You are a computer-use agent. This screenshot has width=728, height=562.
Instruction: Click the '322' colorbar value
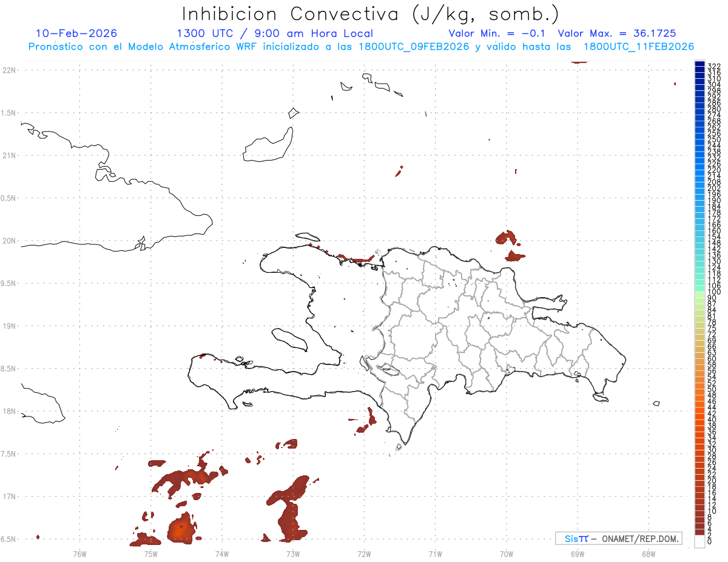tap(714, 65)
